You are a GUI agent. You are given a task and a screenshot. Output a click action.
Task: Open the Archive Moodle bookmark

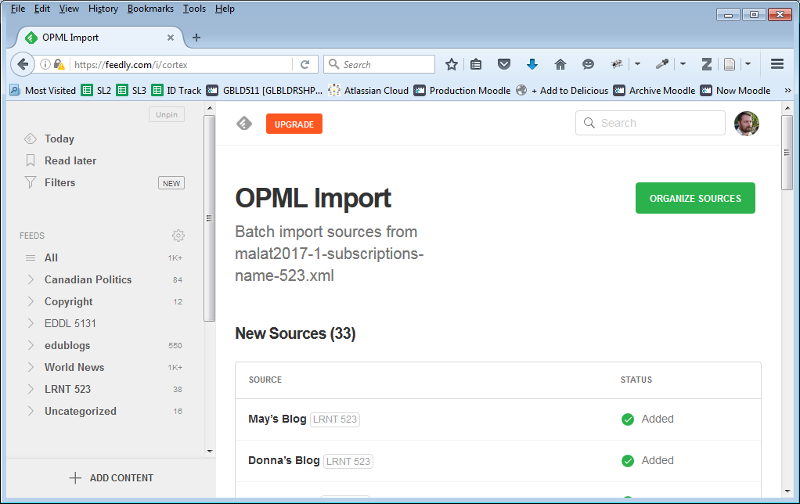654,90
